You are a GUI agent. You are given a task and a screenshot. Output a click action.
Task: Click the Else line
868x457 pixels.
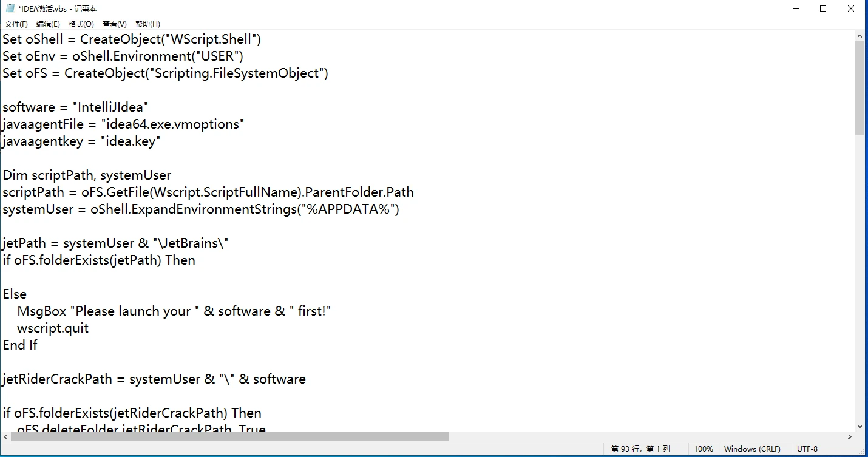click(15, 294)
